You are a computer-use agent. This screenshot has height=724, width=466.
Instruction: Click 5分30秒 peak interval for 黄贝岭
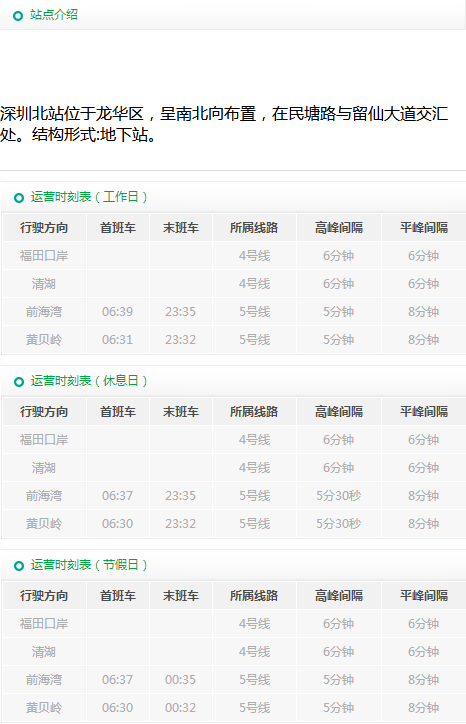(x=339, y=524)
